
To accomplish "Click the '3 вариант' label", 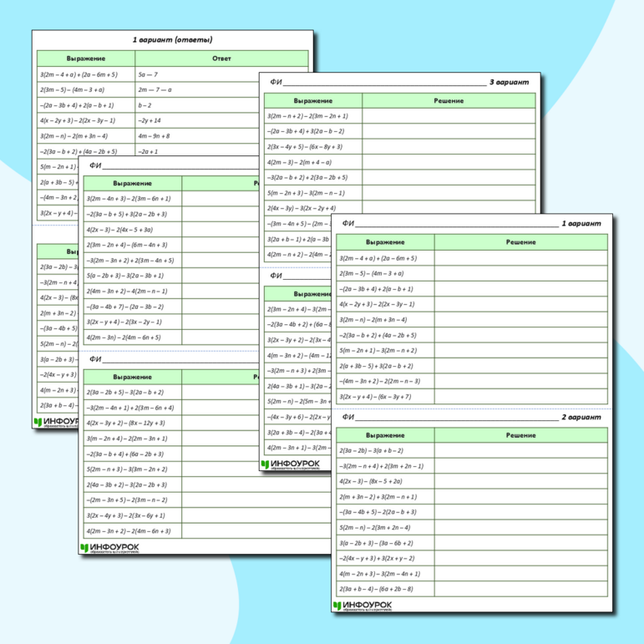I will coord(509,82).
